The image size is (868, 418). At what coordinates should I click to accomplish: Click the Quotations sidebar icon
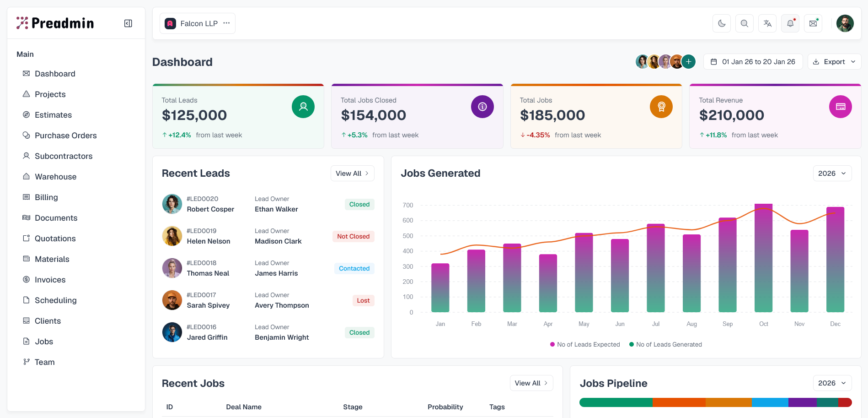27,238
